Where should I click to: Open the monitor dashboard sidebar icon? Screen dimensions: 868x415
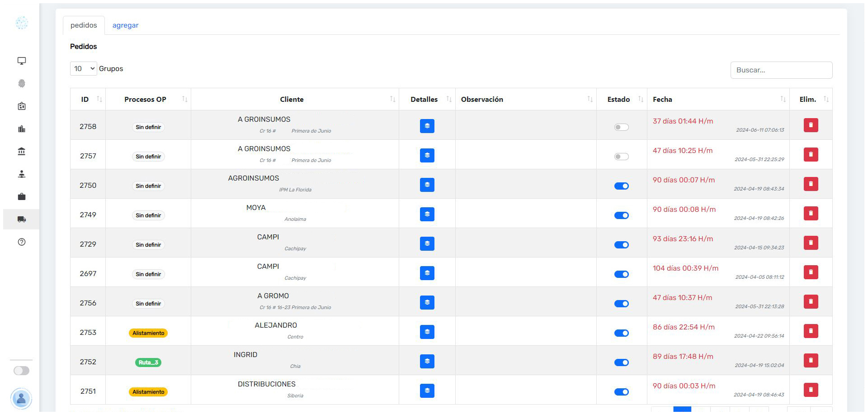click(21, 61)
